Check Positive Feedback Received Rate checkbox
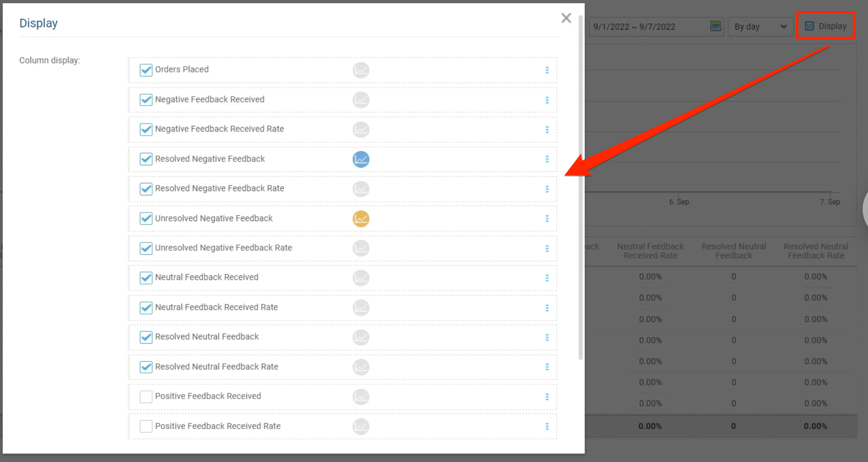This screenshot has height=462, width=868. coord(146,426)
